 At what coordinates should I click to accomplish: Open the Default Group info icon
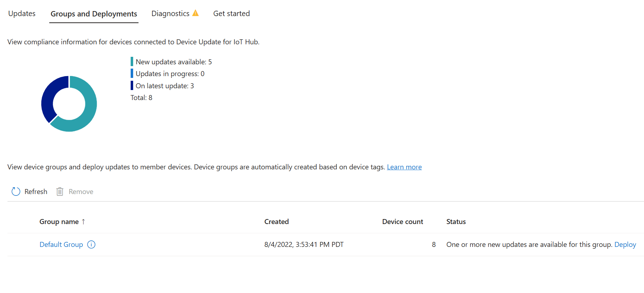(91, 244)
